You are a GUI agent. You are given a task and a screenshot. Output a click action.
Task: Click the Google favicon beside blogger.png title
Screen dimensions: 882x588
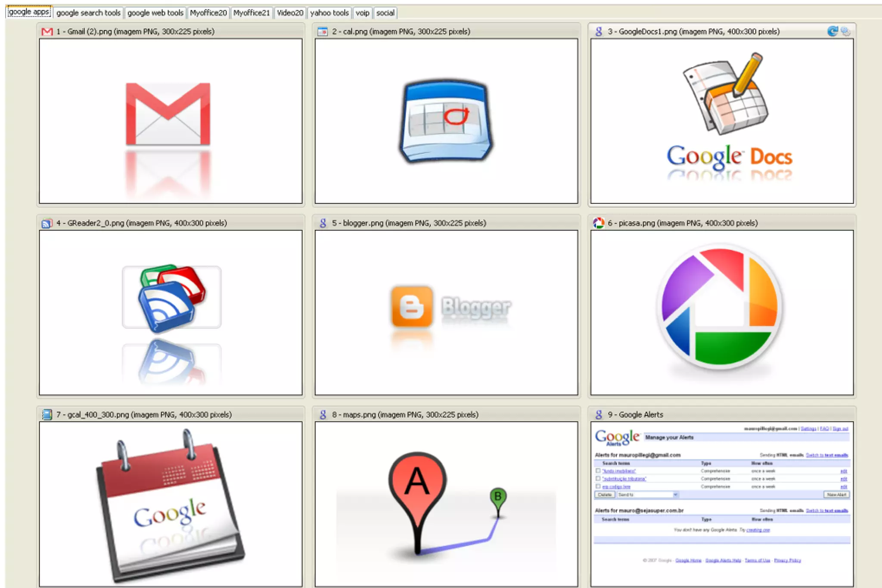[x=323, y=223]
